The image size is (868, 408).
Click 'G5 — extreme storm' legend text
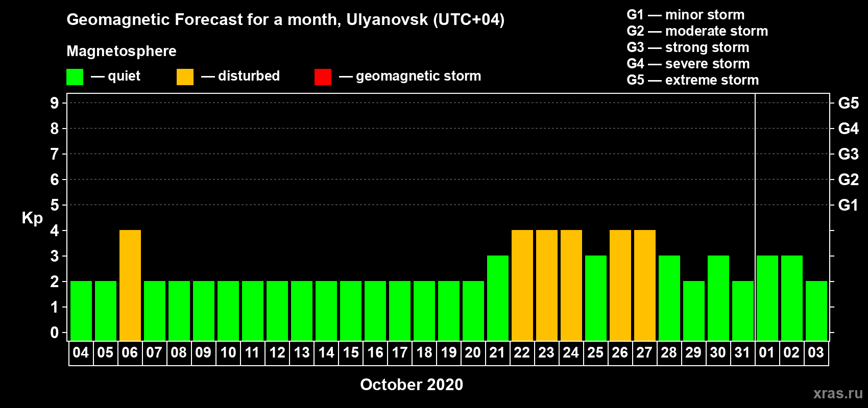tap(693, 80)
